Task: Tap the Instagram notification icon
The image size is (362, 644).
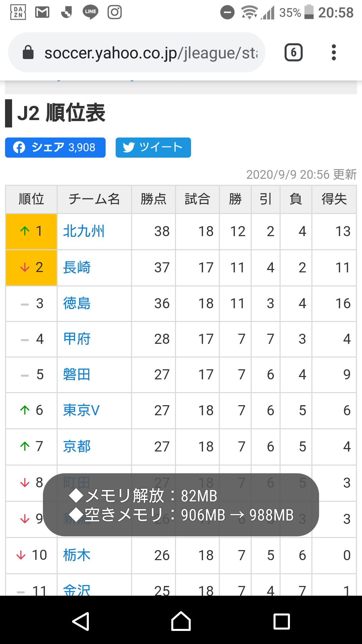Action: (x=114, y=12)
